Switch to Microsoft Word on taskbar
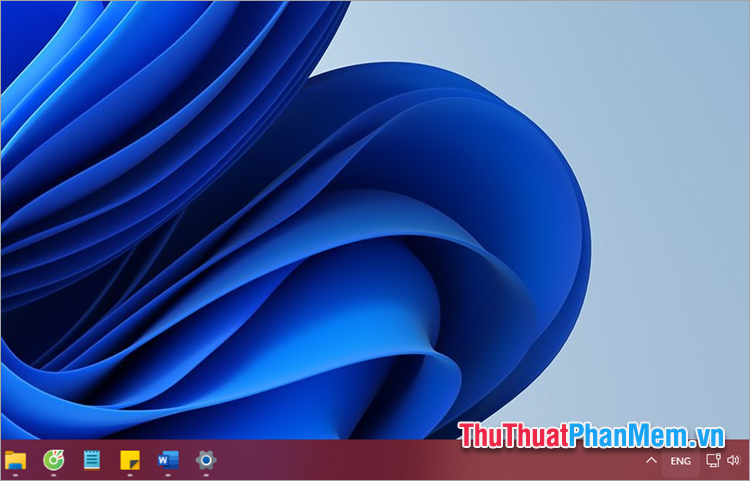 (x=168, y=460)
